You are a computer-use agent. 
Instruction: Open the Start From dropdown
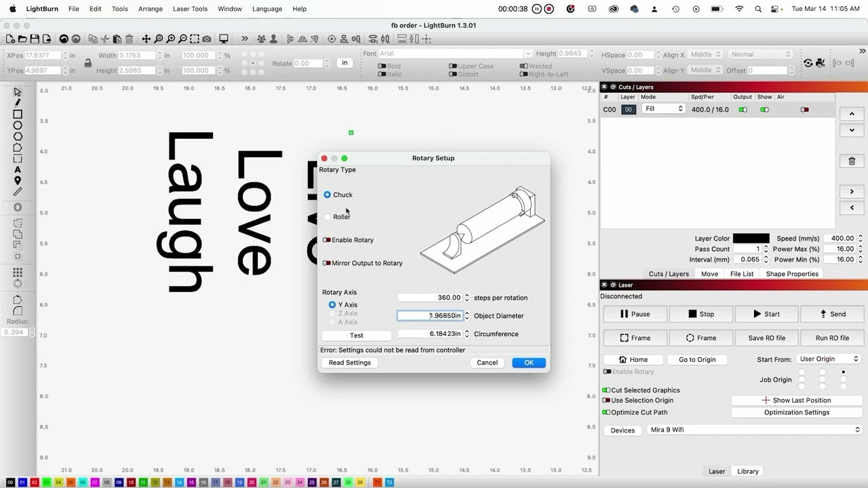coord(829,359)
